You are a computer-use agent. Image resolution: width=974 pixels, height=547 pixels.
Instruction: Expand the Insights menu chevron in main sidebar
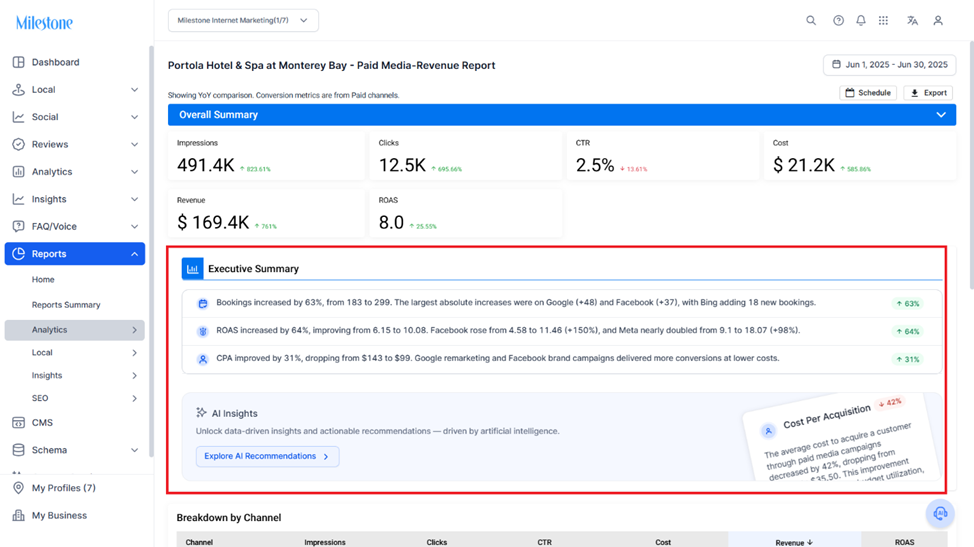click(134, 199)
